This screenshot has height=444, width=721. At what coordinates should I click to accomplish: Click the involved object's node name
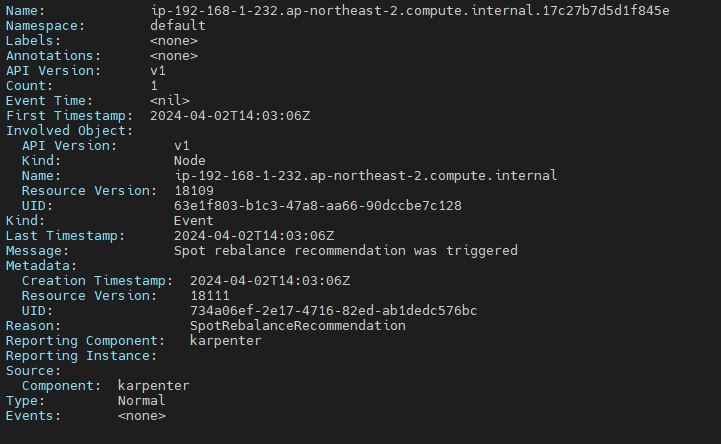[x=365, y=175]
